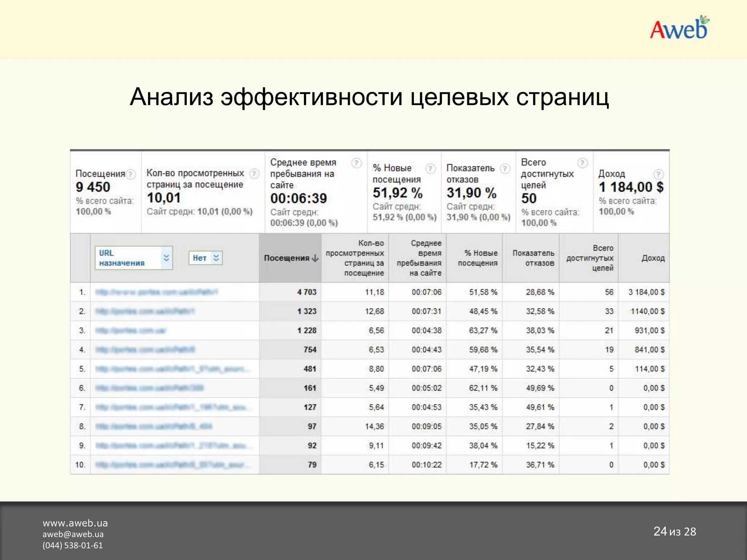Select time on site 00:10:22
Image resolution: width=747 pixels, height=560 pixels.
click(427, 465)
